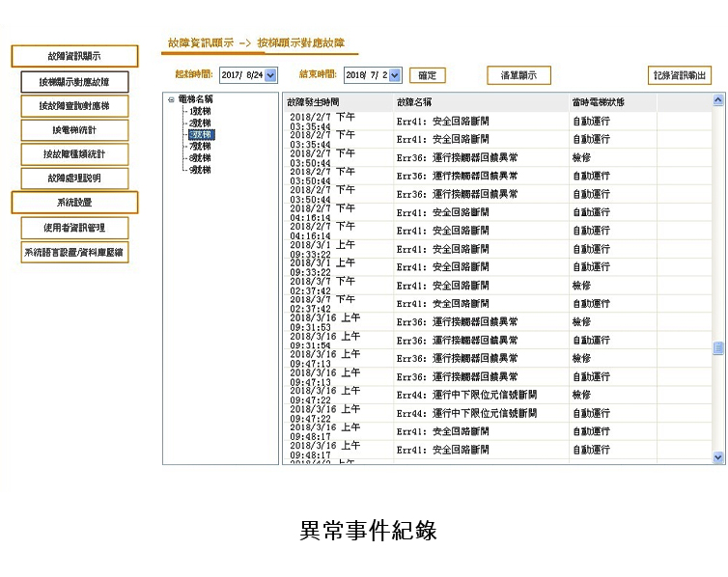
Task: Click 檢修 status in the 2018/2/7 03:50:44 row
Action: [x=582, y=157]
